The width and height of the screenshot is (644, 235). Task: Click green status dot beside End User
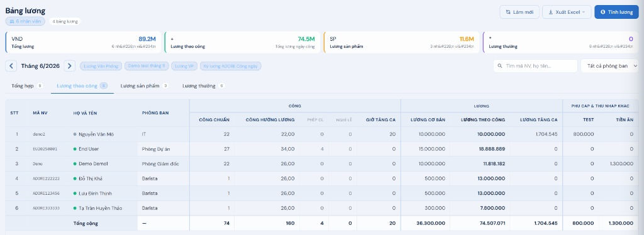pos(75,149)
